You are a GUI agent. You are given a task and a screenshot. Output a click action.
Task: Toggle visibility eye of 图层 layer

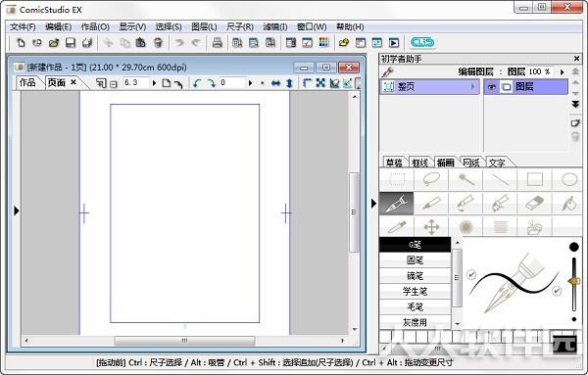pyautogui.click(x=492, y=87)
